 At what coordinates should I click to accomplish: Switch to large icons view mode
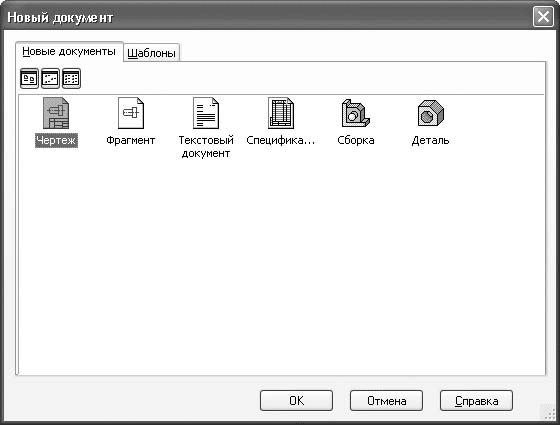(x=29, y=78)
